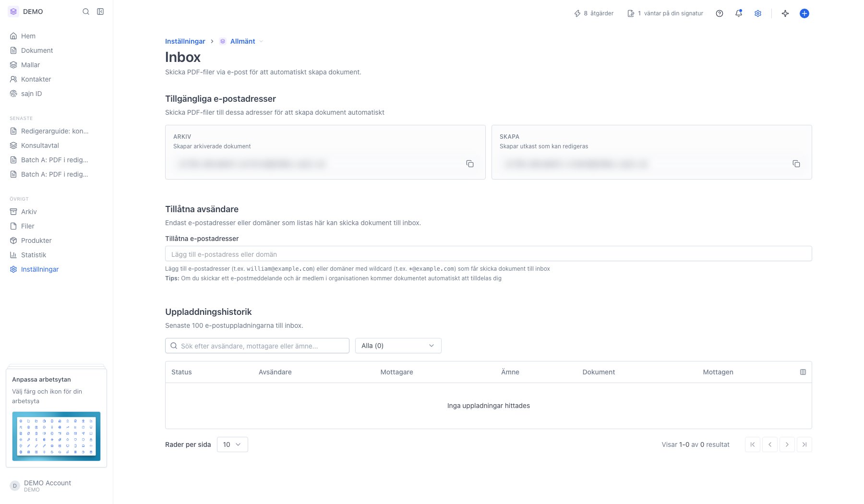864x504 pixels.
Task: Click the Status column header
Action: (181, 372)
